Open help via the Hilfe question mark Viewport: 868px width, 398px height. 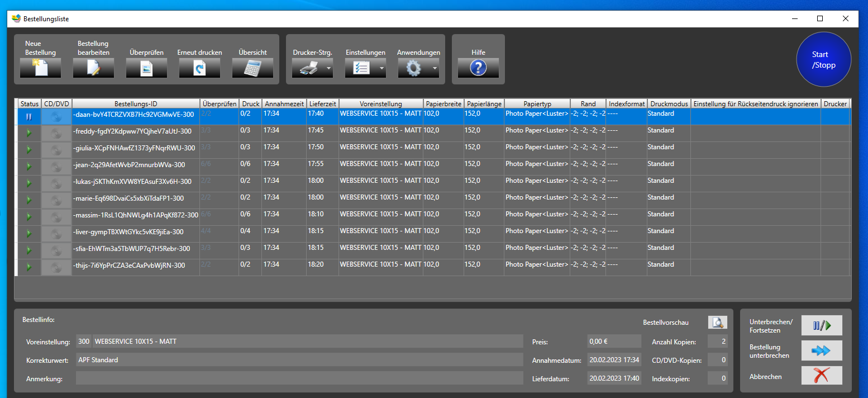tap(478, 68)
